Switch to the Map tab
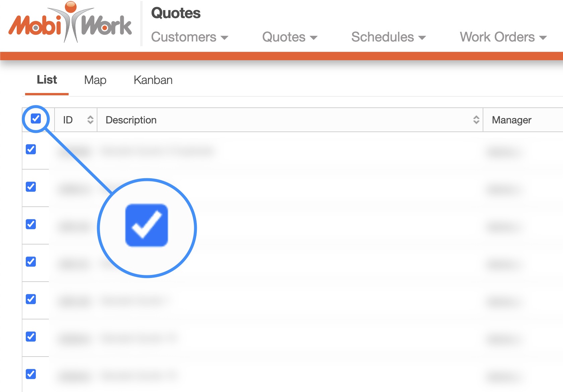563x392 pixels. (95, 80)
